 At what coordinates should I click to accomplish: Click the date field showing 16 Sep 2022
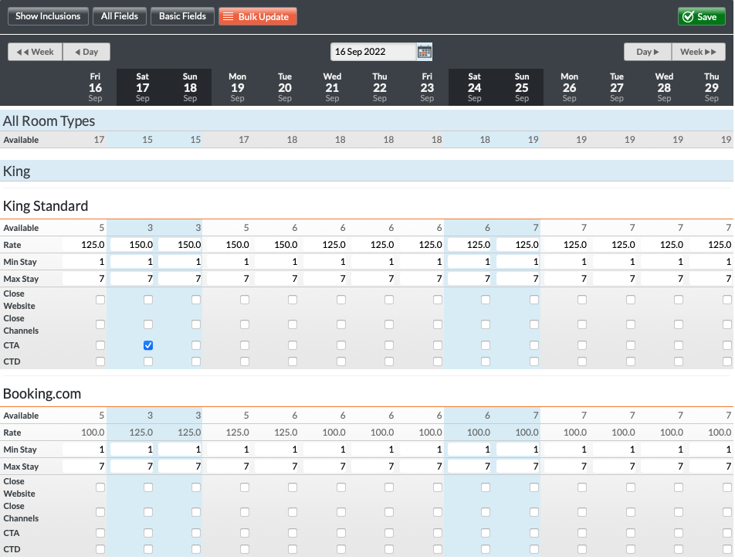click(x=373, y=52)
